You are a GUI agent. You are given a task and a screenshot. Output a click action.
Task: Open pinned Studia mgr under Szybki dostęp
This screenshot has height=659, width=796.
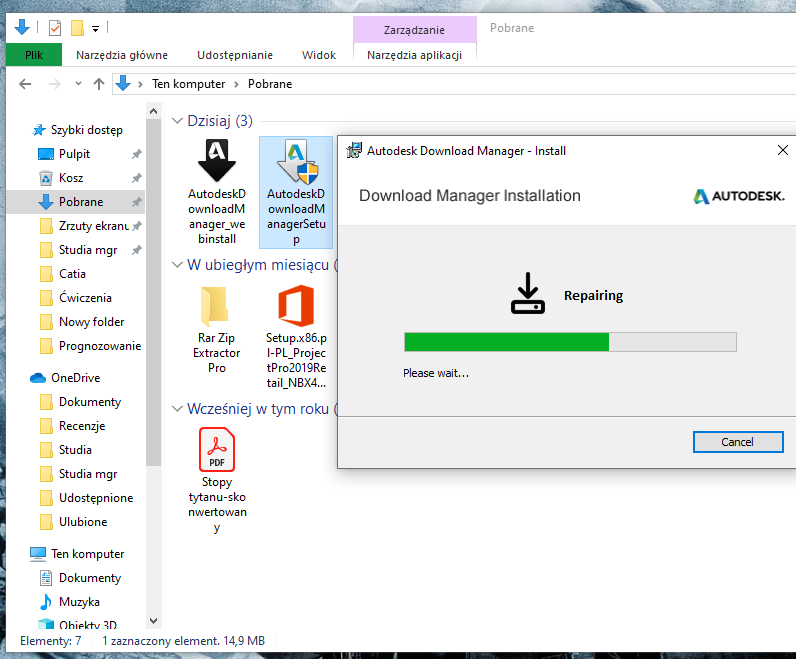point(88,250)
